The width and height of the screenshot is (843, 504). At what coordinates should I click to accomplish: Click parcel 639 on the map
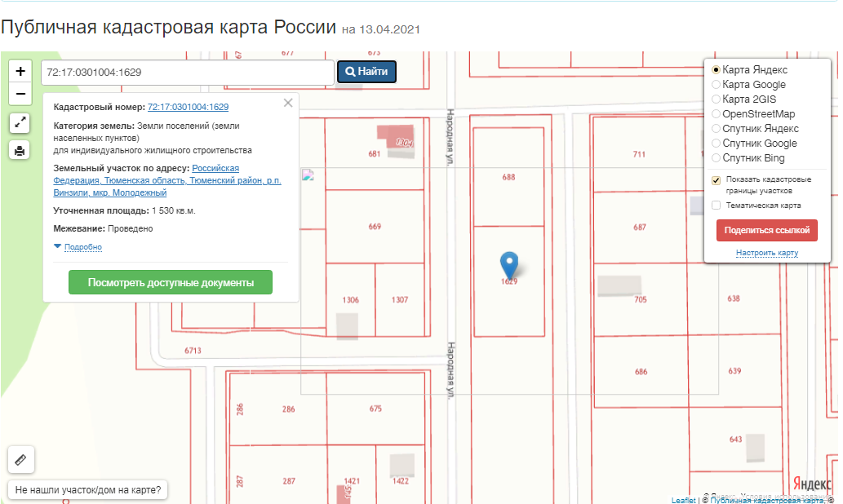click(734, 371)
